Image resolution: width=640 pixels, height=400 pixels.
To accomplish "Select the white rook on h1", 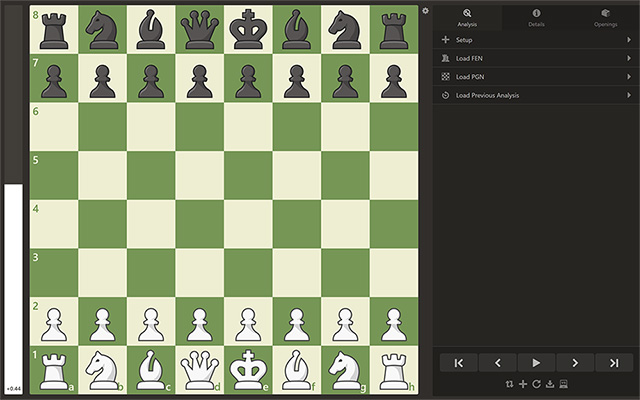I will 394,370.
